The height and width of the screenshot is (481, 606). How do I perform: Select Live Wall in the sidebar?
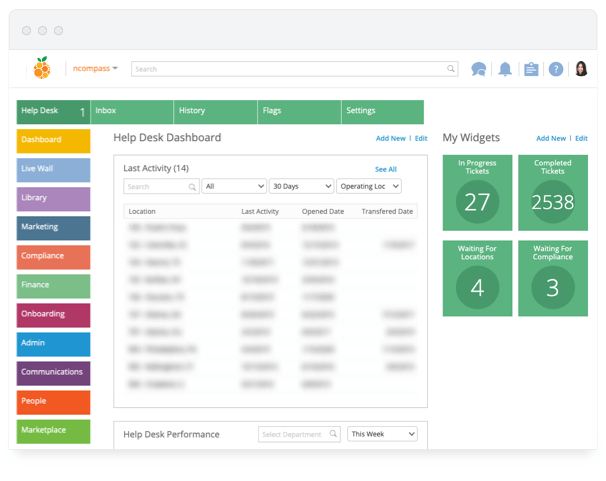tap(53, 170)
